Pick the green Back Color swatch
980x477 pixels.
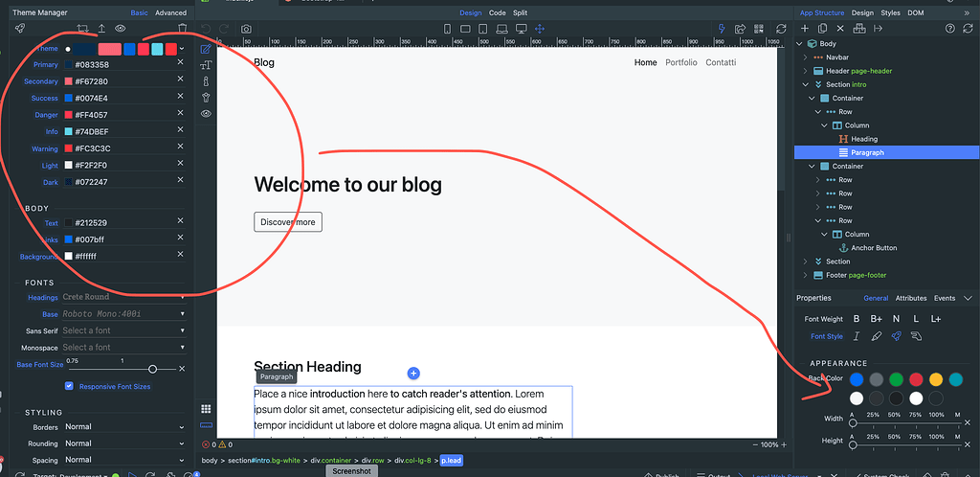tap(896, 380)
